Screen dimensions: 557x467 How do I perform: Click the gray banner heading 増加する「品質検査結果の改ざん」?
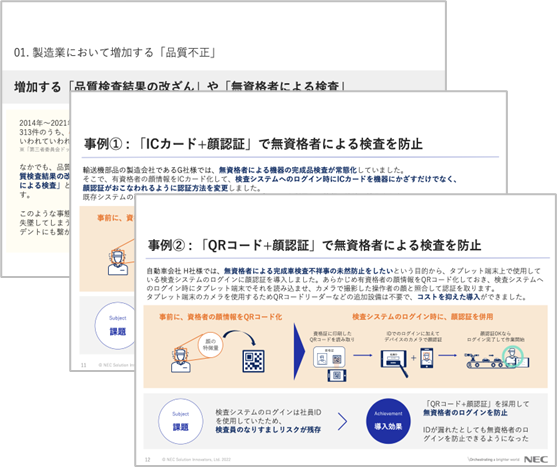[179, 86]
